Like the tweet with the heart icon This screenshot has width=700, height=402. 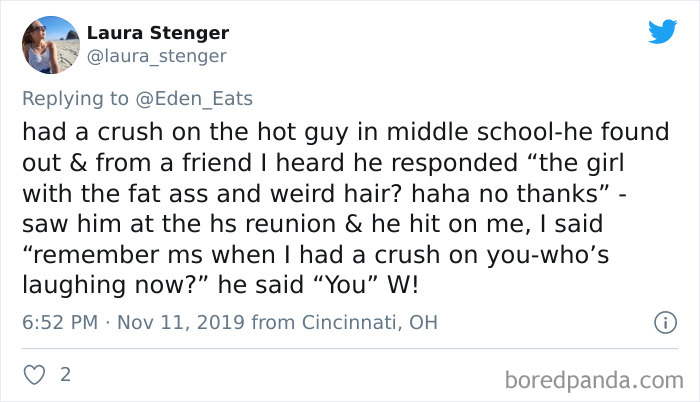pos(34,375)
